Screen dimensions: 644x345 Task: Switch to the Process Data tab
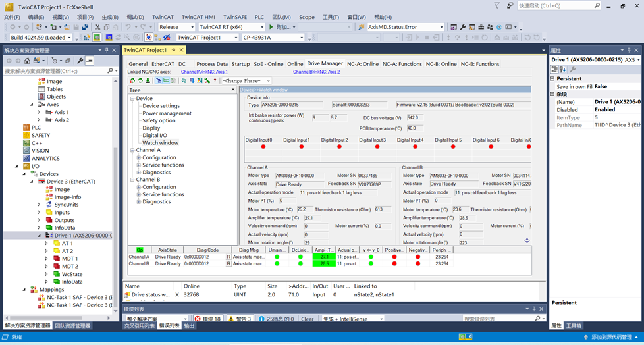click(212, 64)
